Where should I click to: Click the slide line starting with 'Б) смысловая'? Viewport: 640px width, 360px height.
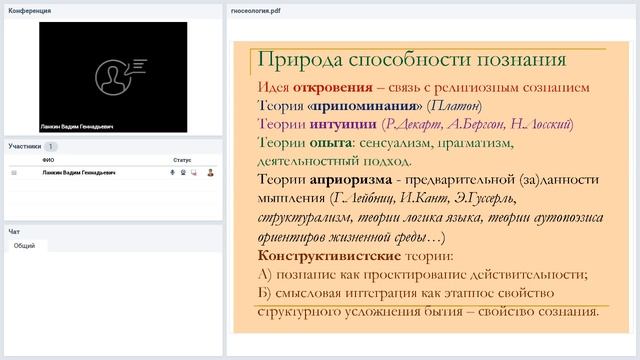(406, 293)
